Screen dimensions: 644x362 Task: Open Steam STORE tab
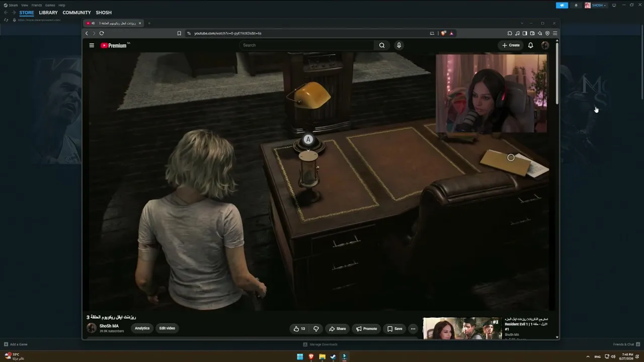pyautogui.click(x=27, y=13)
